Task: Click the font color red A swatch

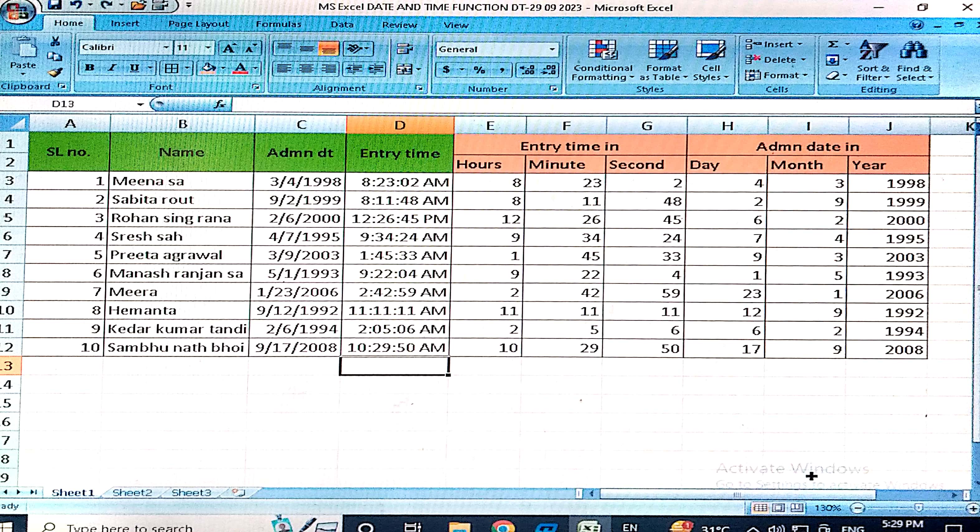Action: coord(240,69)
